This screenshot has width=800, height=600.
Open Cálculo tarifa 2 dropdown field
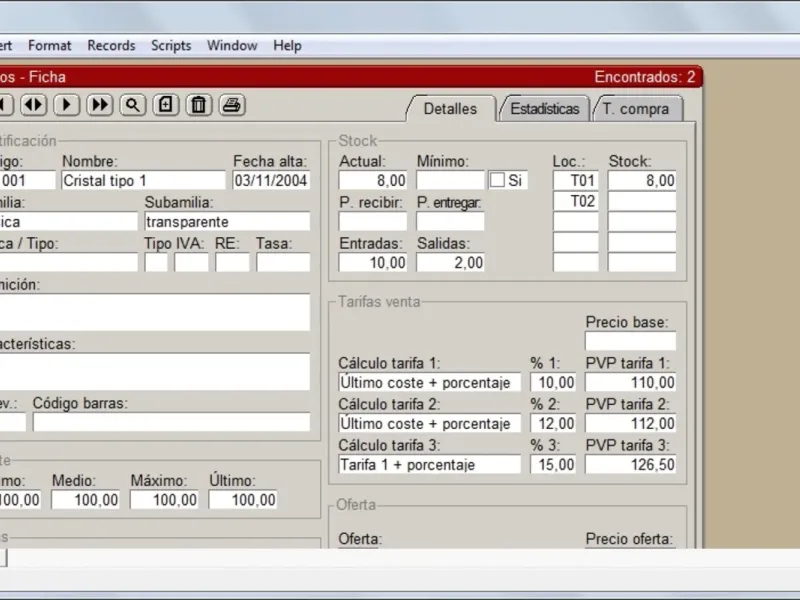[430, 423]
